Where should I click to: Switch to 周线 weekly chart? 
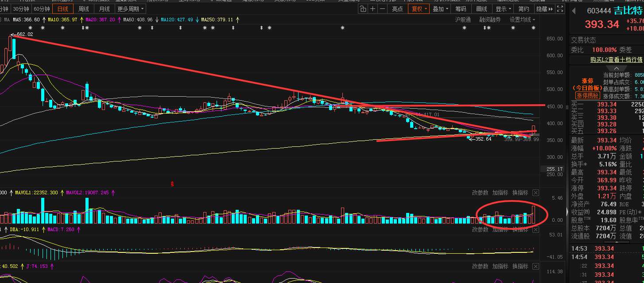(x=84, y=9)
